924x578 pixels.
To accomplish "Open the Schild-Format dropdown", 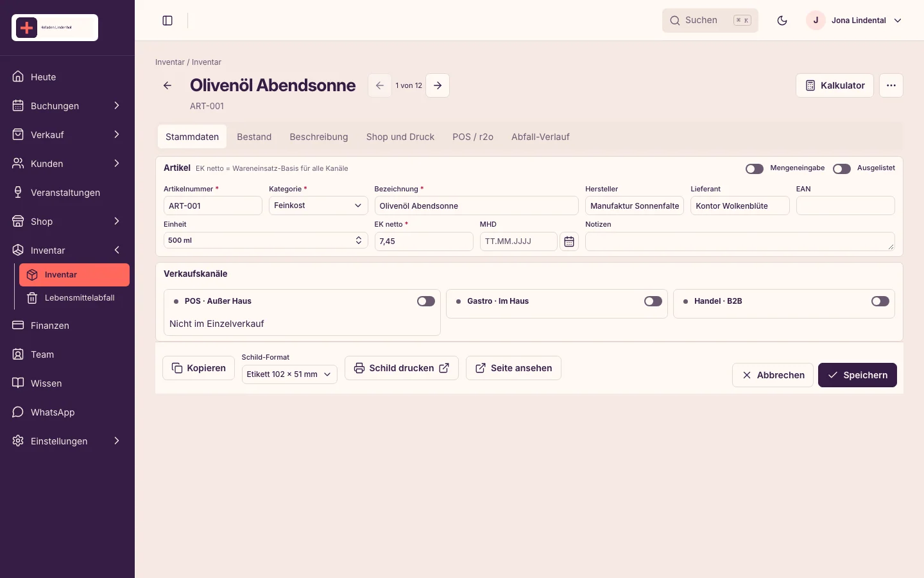I will click(x=289, y=374).
